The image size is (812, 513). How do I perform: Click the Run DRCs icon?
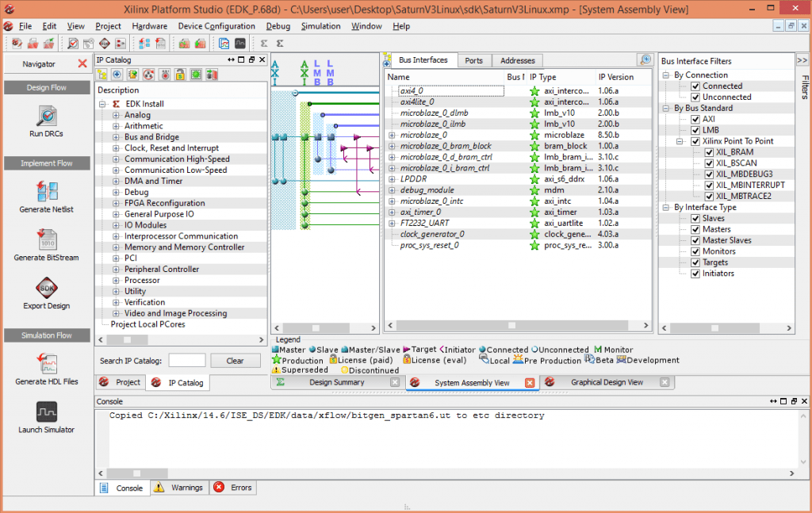pyautogui.click(x=47, y=117)
